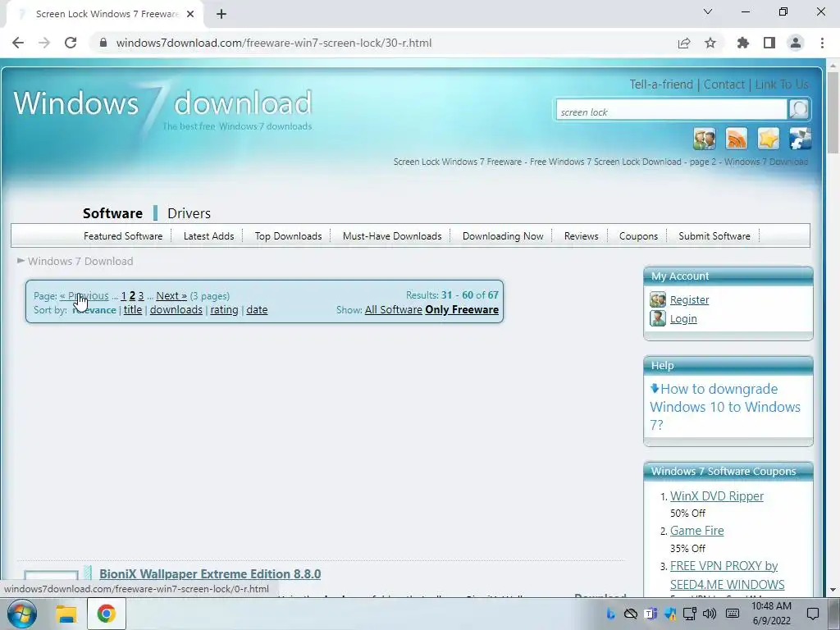The image size is (840, 630).
Task: Open the Chrome profile avatar
Action: 796,43
